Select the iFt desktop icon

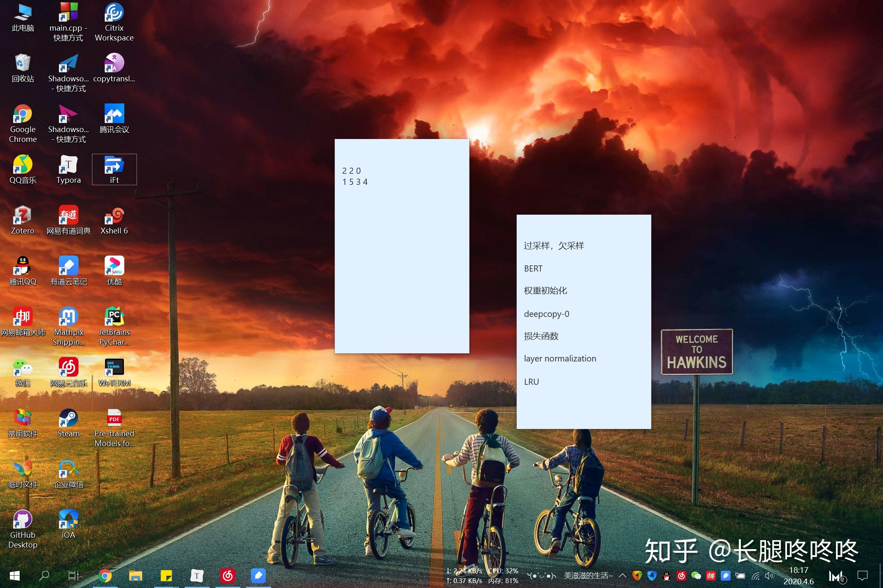click(x=114, y=170)
